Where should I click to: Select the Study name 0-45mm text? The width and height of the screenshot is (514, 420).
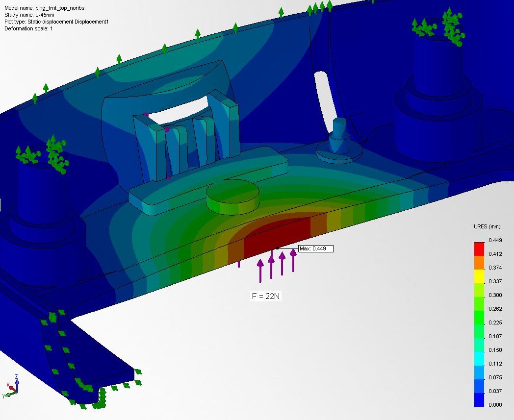coord(29,15)
